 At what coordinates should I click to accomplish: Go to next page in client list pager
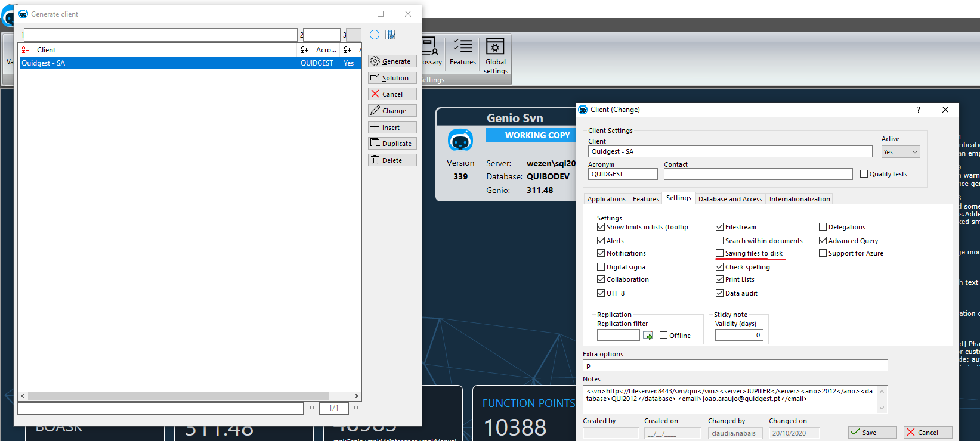pyautogui.click(x=356, y=408)
